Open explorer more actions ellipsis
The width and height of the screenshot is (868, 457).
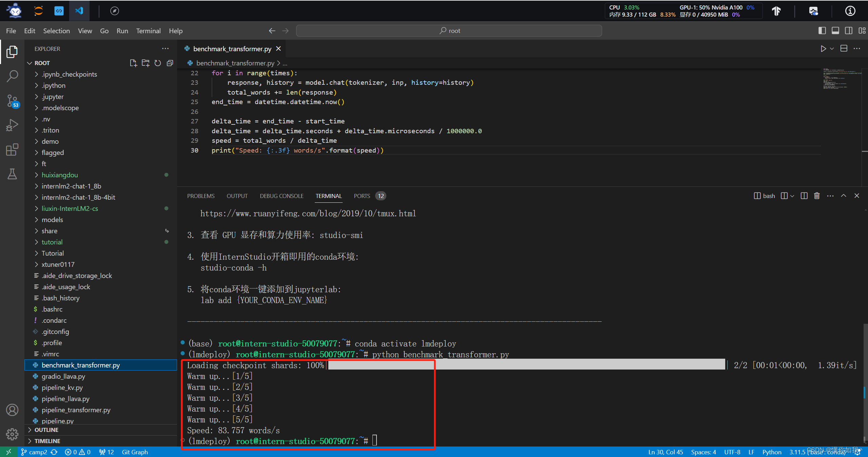click(x=165, y=49)
